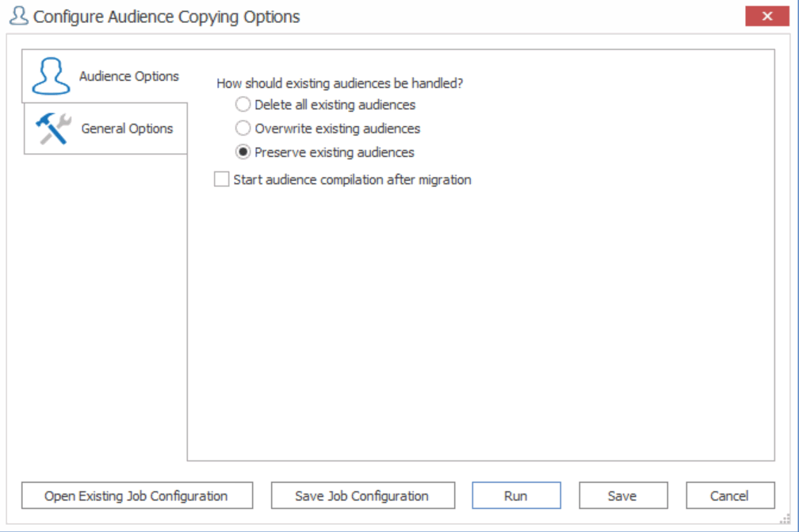Viewport: 799px width, 532px height.
Task: Click the Cancel button
Action: point(729,495)
